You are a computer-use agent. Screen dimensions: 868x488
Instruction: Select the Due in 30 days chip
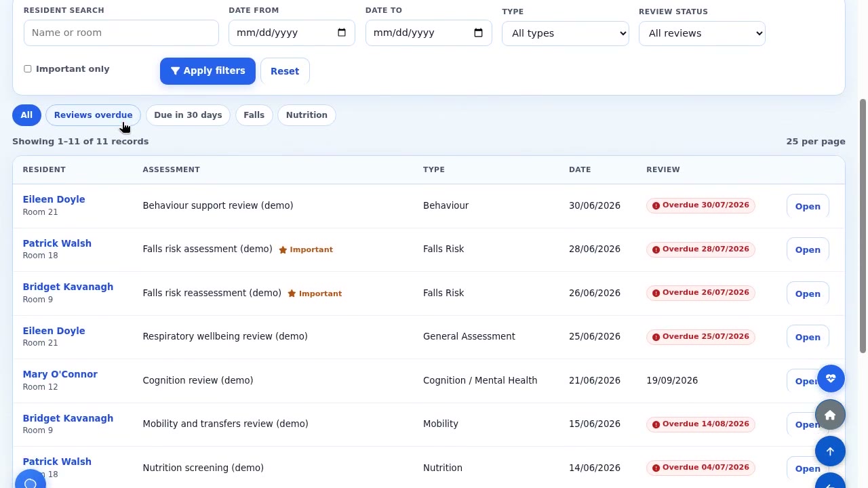(188, 115)
